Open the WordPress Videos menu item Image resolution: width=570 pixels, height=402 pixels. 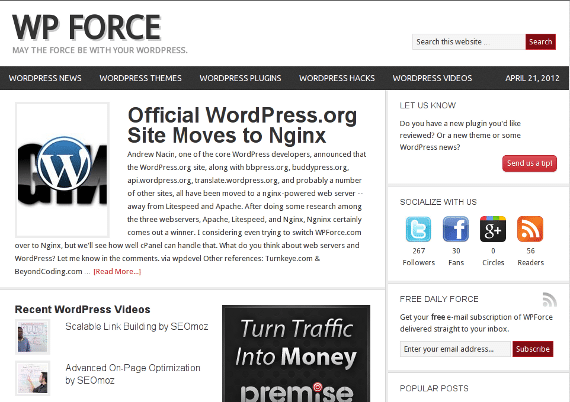pos(432,78)
